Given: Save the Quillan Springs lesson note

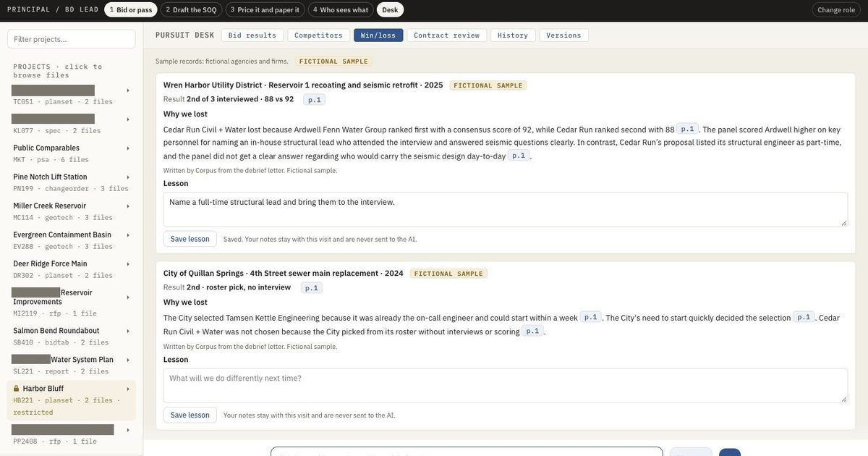Looking at the screenshot, I should tap(190, 415).
